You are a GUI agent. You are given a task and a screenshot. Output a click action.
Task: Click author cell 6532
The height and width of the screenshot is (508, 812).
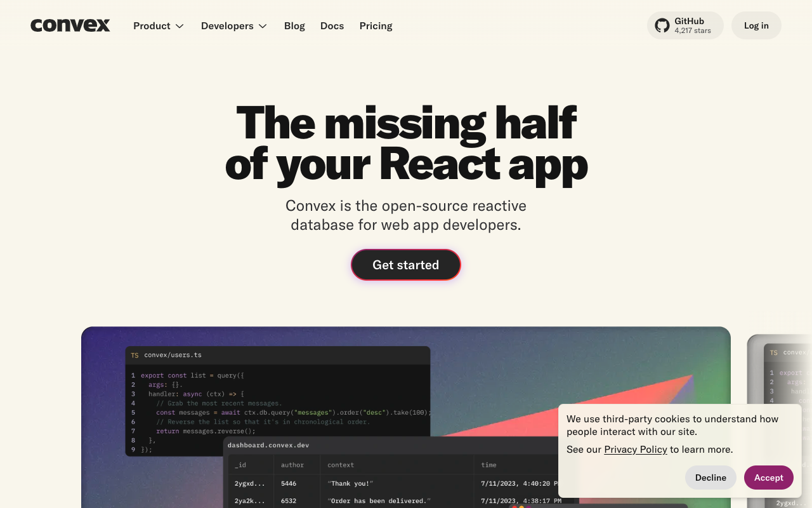(289, 501)
